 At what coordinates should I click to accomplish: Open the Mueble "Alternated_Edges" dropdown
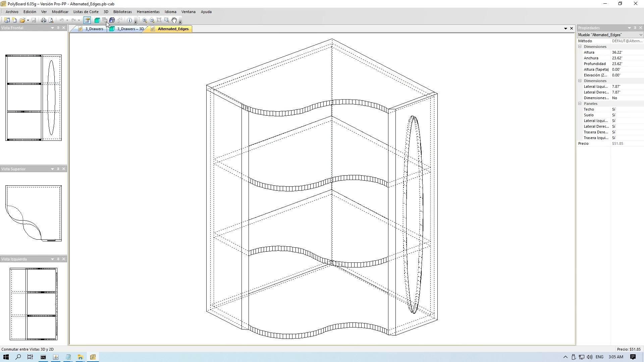tap(640, 35)
